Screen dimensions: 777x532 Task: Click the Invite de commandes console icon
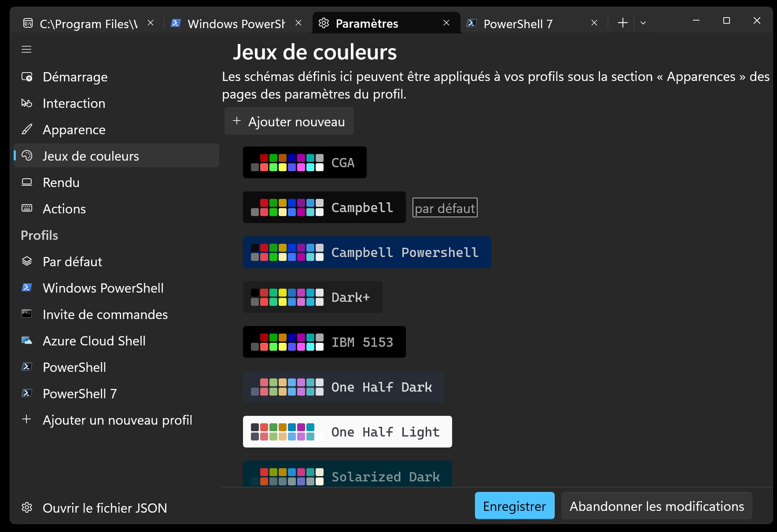pos(27,314)
